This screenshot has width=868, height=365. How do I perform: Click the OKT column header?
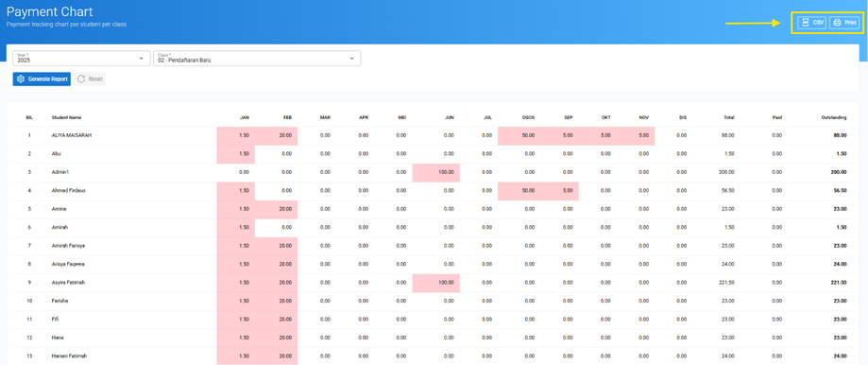pyautogui.click(x=606, y=117)
